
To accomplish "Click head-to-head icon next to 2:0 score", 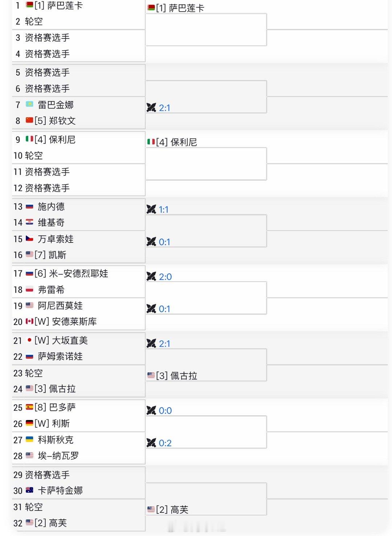I will 151,277.
